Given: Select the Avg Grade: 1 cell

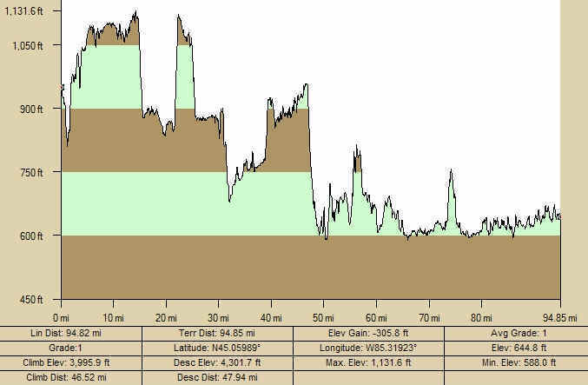Looking at the screenshot, I should point(515,333).
